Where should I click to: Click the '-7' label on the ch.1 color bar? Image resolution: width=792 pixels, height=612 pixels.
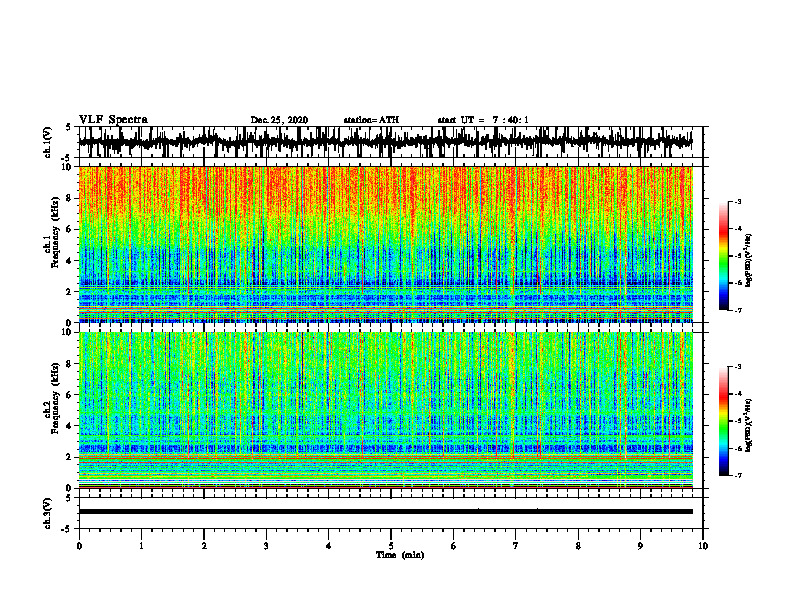tap(737, 310)
